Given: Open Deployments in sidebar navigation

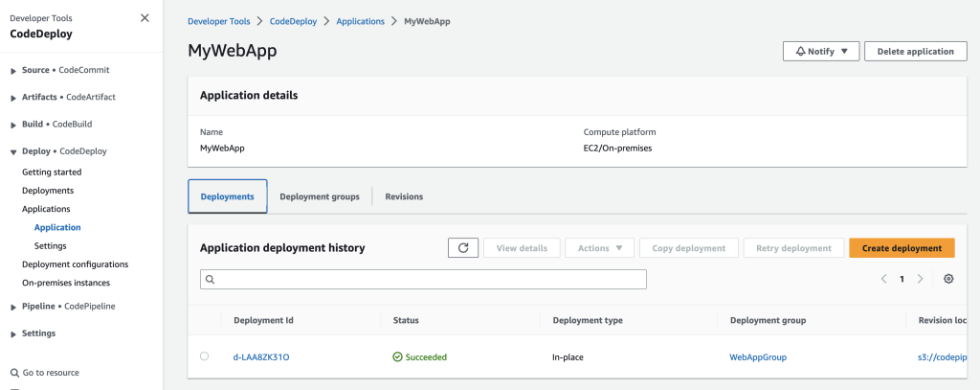Looking at the screenshot, I should (x=48, y=191).
